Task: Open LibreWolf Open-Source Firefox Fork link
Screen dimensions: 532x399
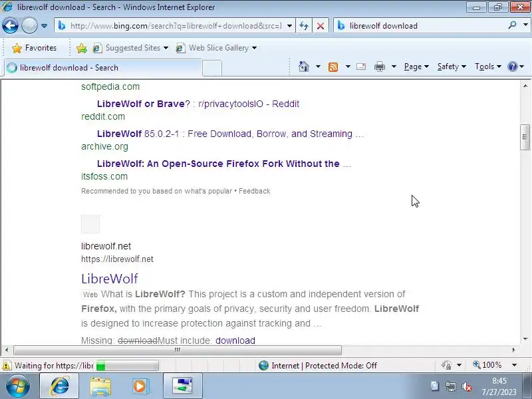Action: [x=224, y=164]
